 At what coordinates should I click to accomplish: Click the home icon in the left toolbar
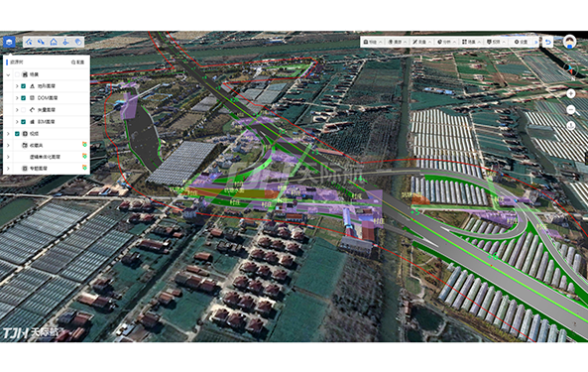click(54, 42)
